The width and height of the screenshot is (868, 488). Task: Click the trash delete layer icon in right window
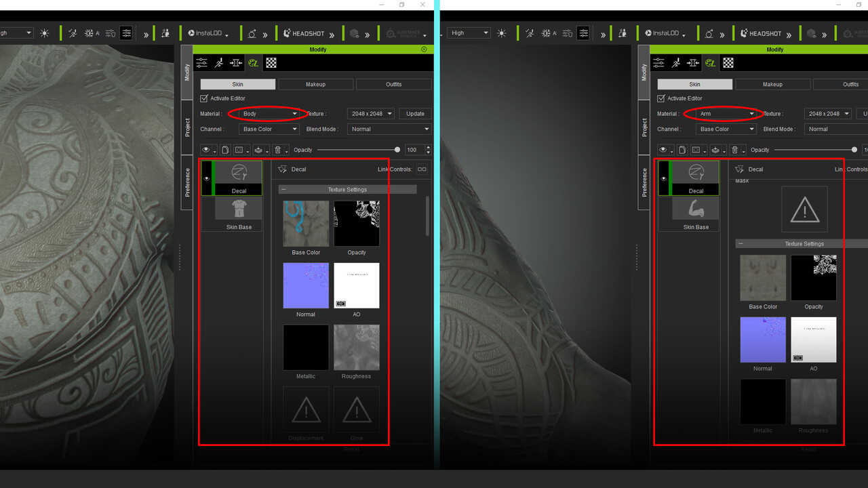click(734, 150)
